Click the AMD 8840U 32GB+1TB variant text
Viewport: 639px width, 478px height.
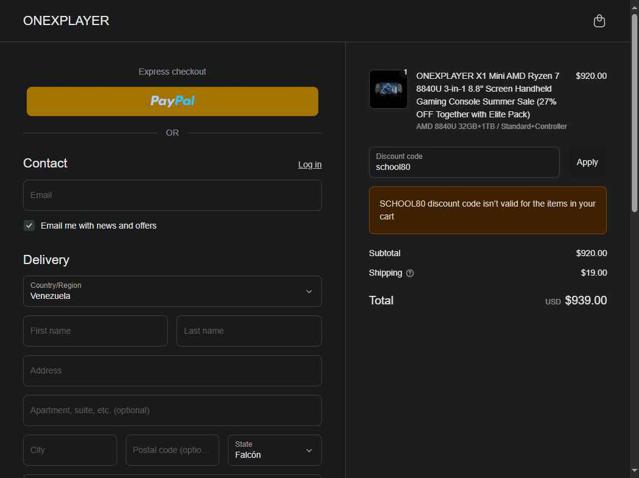(491, 126)
